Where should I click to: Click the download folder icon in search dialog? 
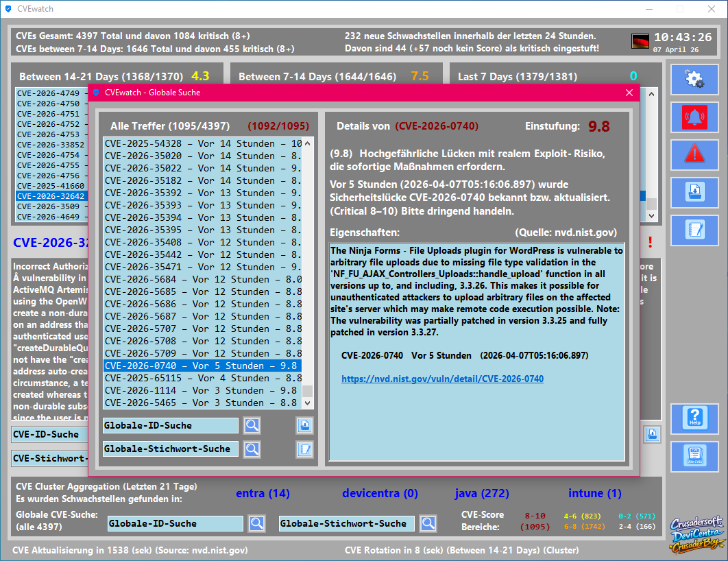304,425
